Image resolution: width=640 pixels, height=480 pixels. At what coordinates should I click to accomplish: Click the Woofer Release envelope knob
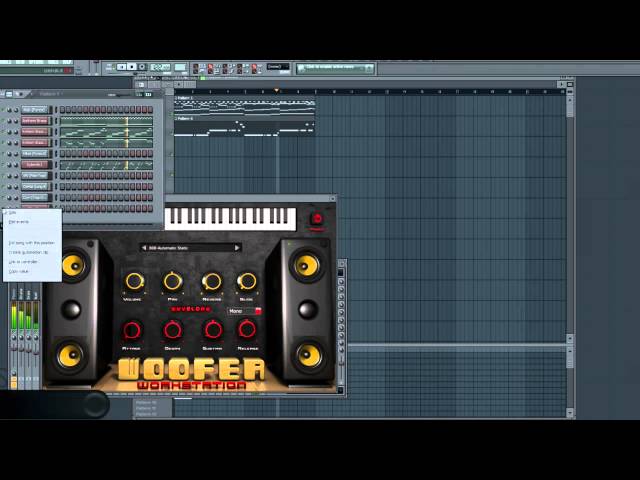[x=247, y=329]
